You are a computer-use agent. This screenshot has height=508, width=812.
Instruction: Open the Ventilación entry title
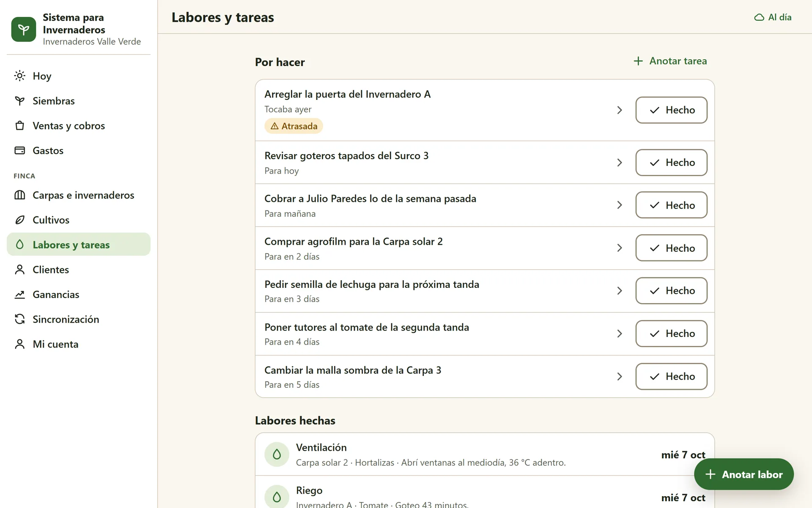[x=321, y=447]
